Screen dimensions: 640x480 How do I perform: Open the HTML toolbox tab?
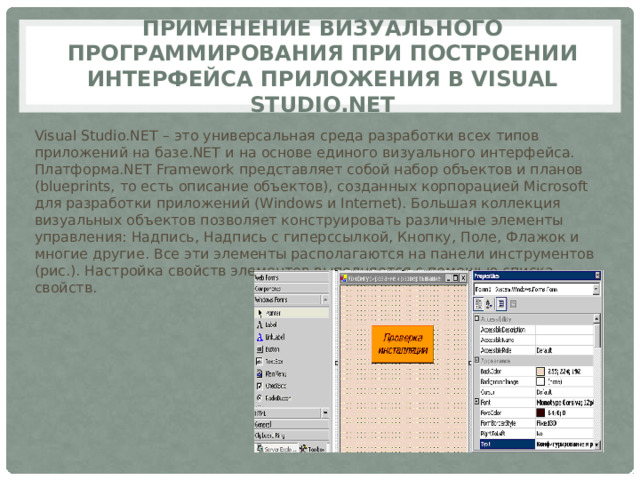pyautogui.click(x=288, y=413)
